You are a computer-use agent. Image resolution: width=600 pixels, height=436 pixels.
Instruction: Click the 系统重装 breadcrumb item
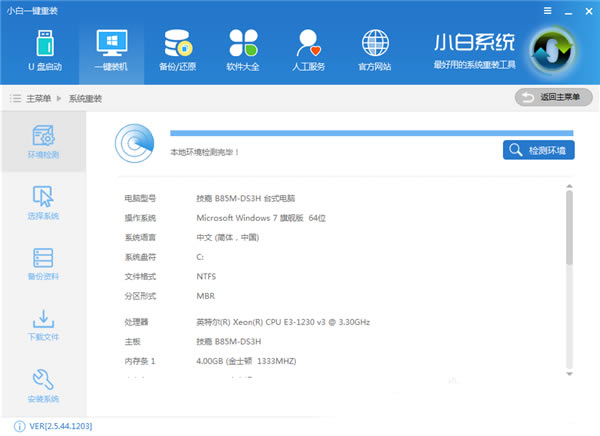point(85,98)
